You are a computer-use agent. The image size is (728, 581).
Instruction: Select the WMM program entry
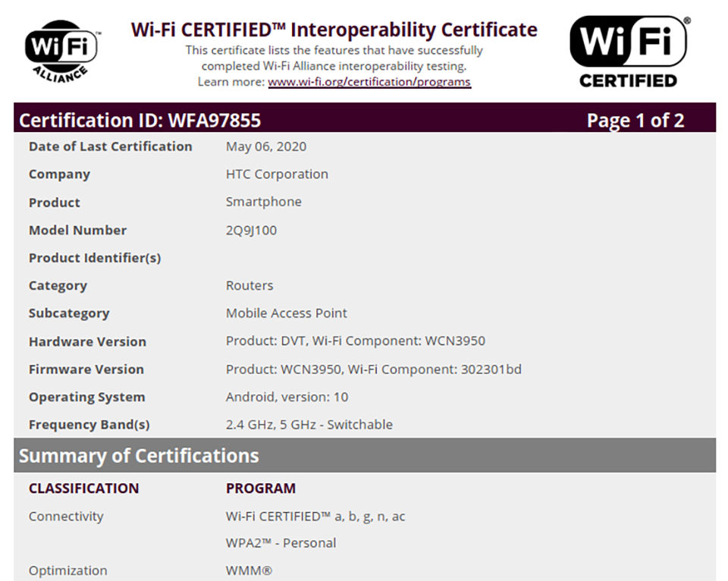249,570
